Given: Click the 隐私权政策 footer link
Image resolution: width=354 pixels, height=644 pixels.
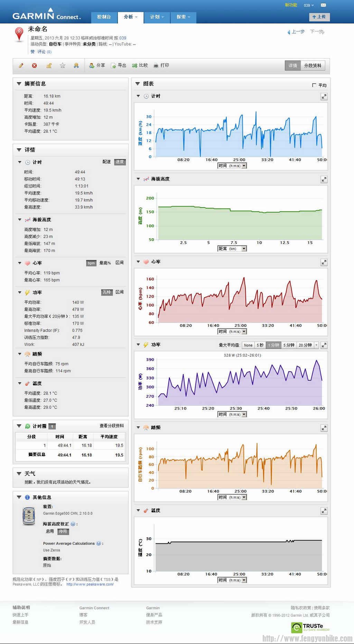Looking at the screenshot, I should (x=301, y=608).
